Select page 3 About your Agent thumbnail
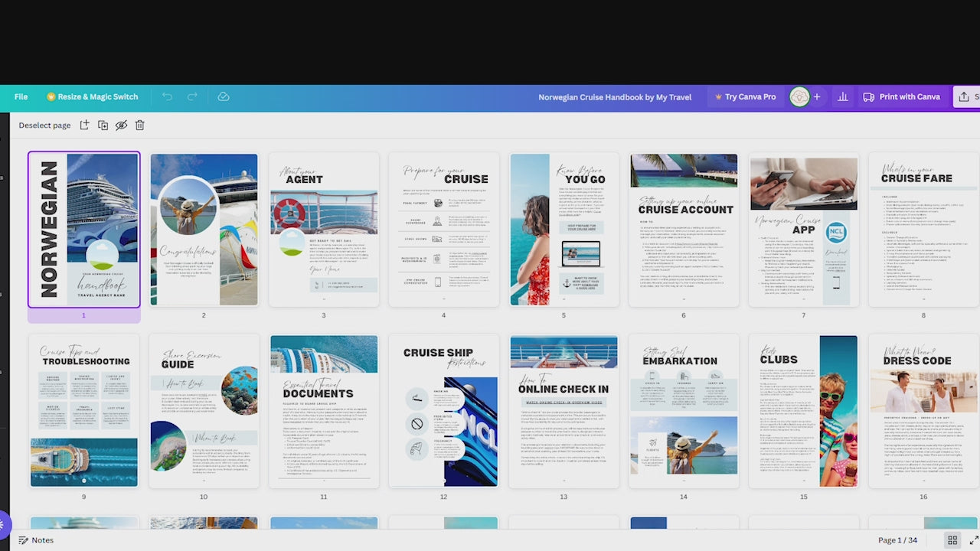Screen dimensions: 980x551 tap(324, 230)
